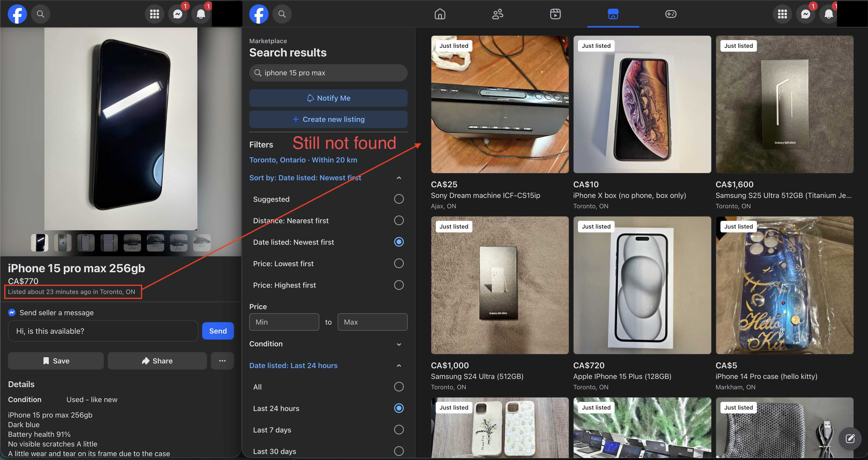868x460 pixels.
Task: Select the first listing photo thumbnail
Action: click(40, 243)
